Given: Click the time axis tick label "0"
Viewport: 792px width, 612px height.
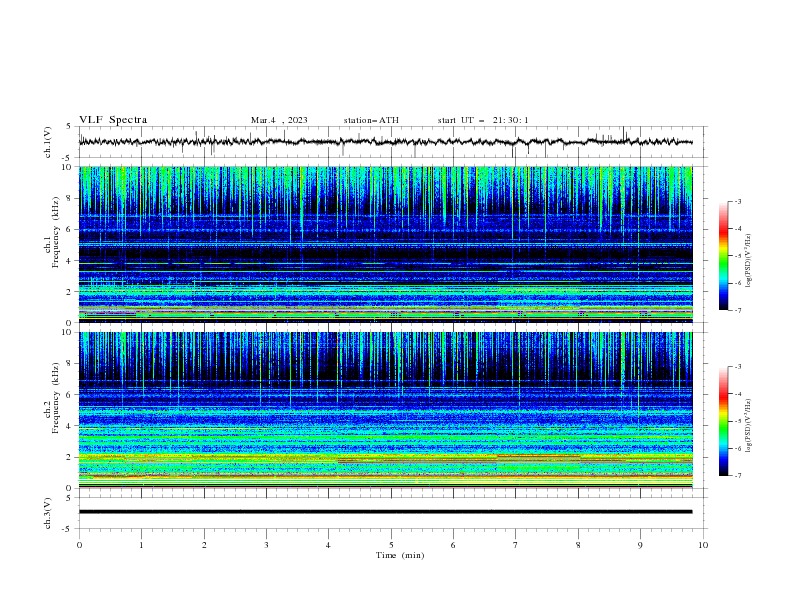Looking at the screenshot, I should point(79,545).
